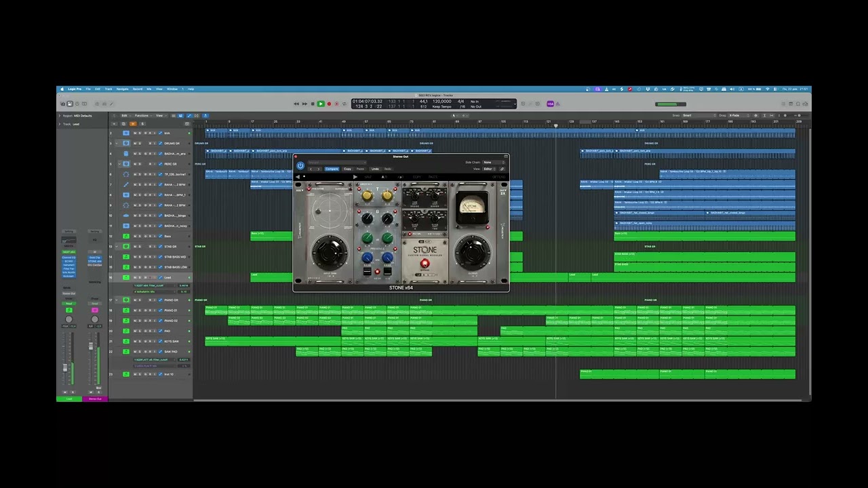Click the A/B button in the STONE preset bar

click(384, 177)
